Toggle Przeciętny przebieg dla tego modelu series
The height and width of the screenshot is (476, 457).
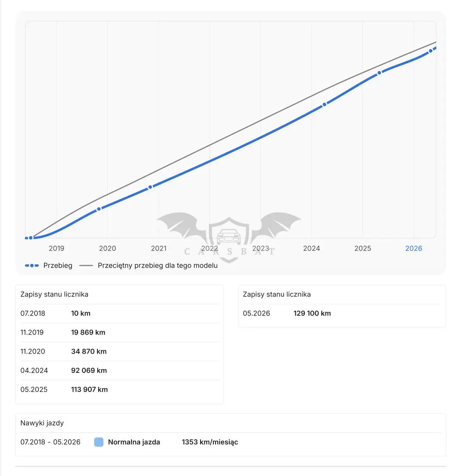(157, 266)
